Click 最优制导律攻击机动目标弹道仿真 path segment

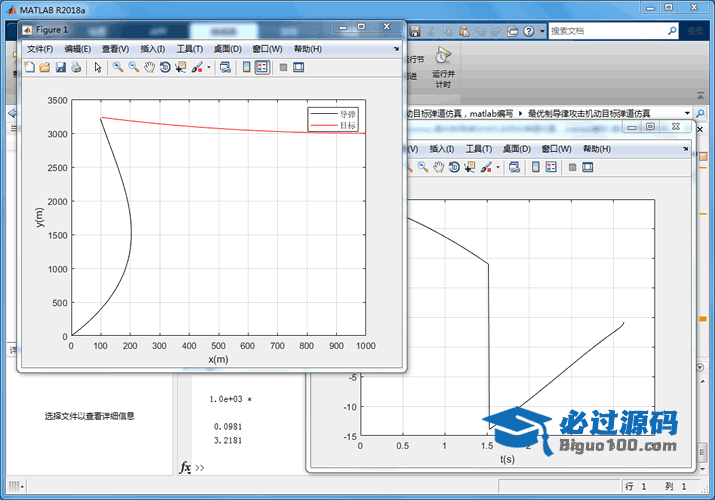coord(589,113)
